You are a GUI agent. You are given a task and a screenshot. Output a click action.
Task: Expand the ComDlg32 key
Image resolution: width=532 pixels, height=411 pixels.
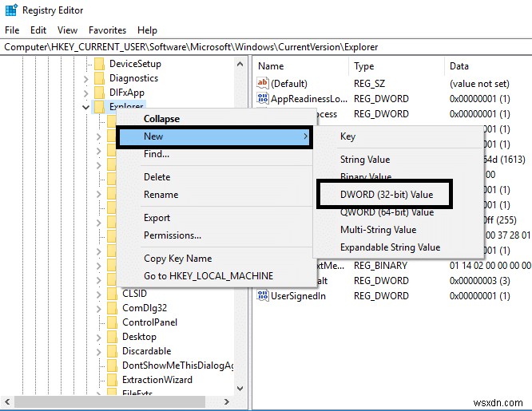click(99, 309)
